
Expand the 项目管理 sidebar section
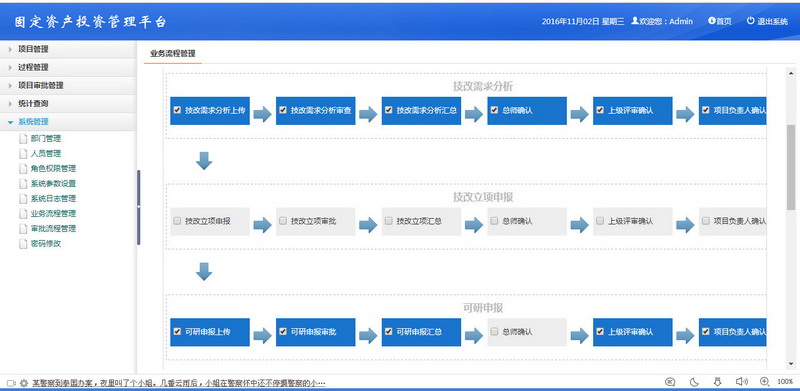[68, 49]
